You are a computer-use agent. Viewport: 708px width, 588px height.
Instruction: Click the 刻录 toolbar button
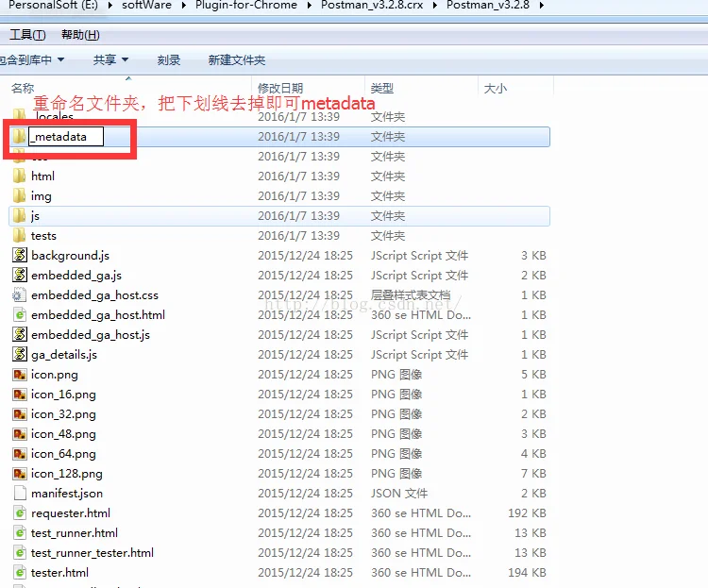169,59
